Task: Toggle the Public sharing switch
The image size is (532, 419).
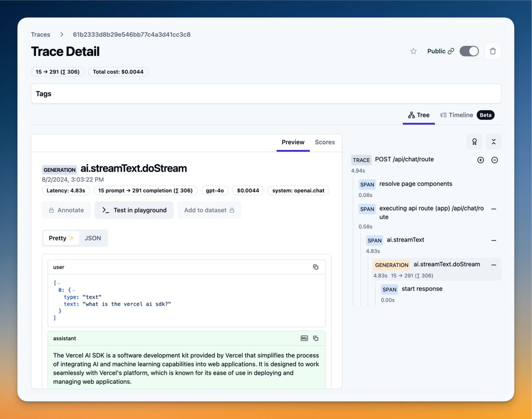Action: tap(469, 51)
